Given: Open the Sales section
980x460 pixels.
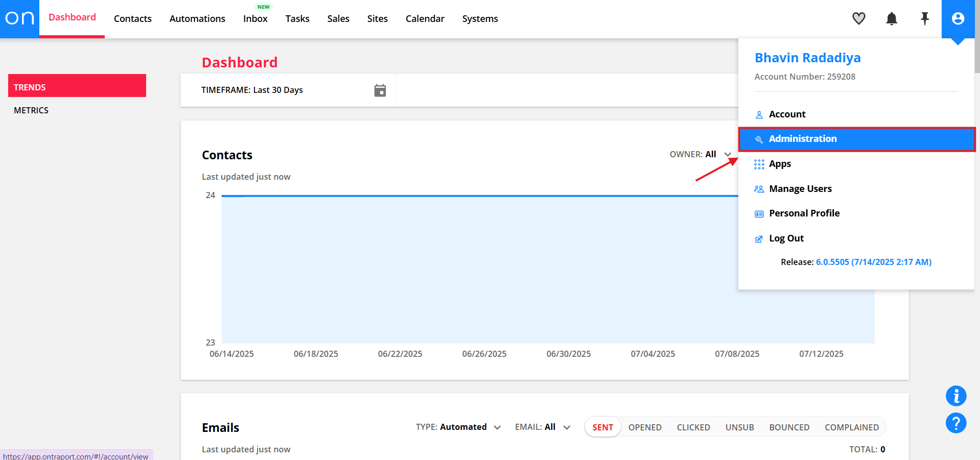Looking at the screenshot, I should coord(338,19).
